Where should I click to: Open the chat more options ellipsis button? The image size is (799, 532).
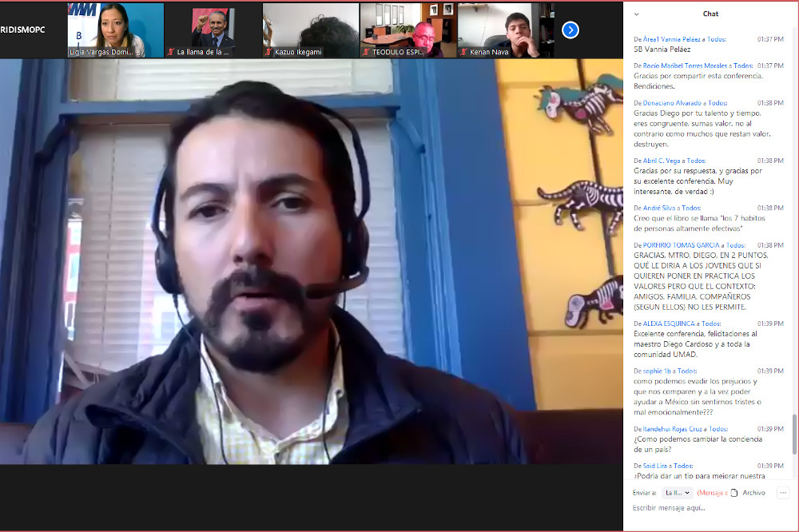[x=782, y=493]
